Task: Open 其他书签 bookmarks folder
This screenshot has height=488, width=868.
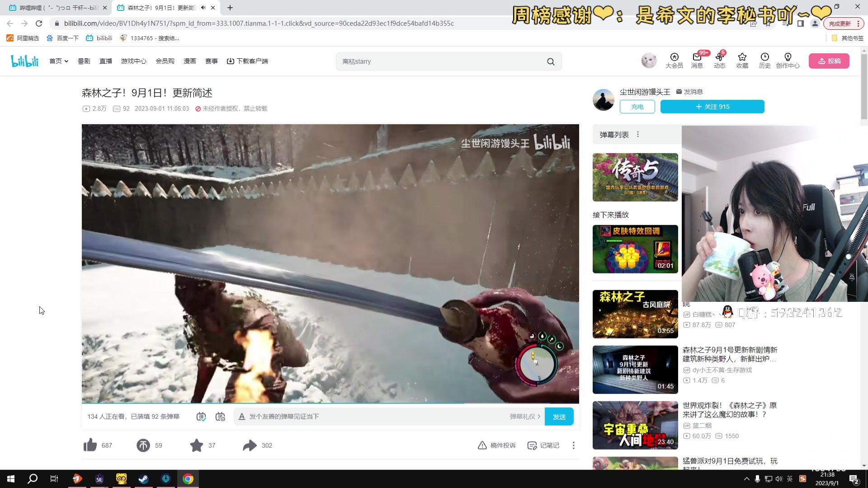Action: [x=848, y=38]
